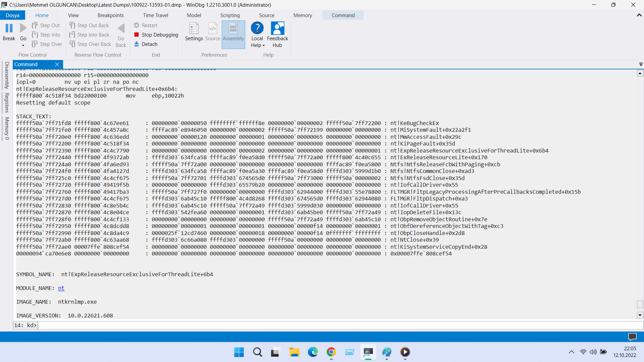Click the nt module name link
Viewport: 644px width, 362px height.
pos(61,288)
